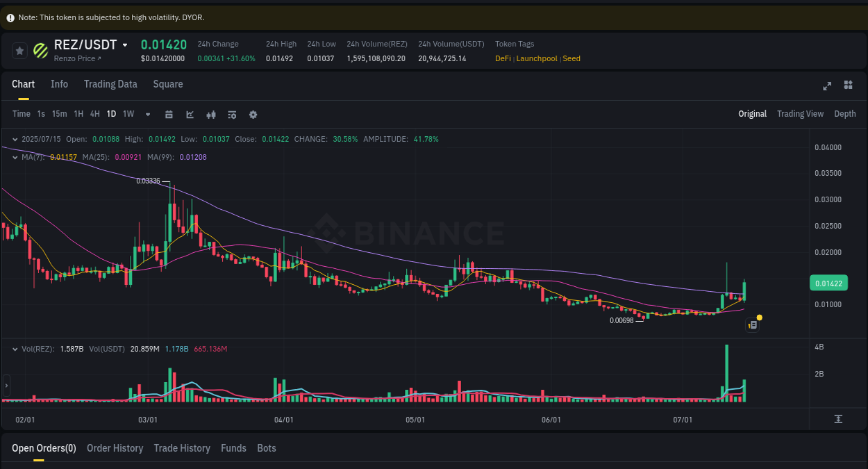Screen dimensions: 868x469
Task: Open the date range calendar picker icon
Action: [x=169, y=114]
